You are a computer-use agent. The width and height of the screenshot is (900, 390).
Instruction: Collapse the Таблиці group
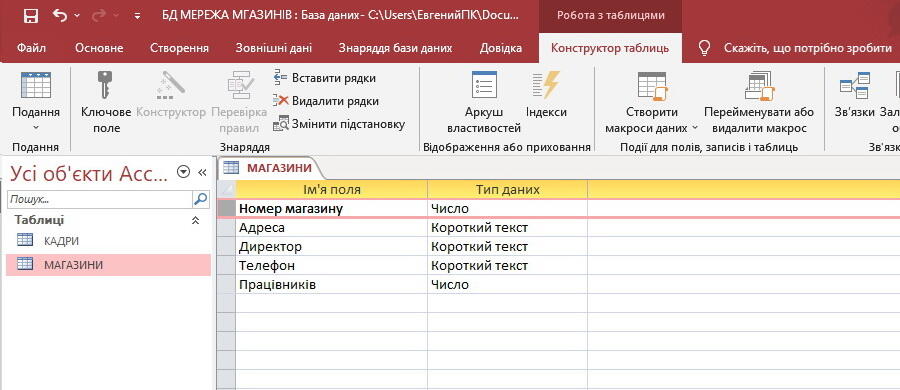[196, 220]
